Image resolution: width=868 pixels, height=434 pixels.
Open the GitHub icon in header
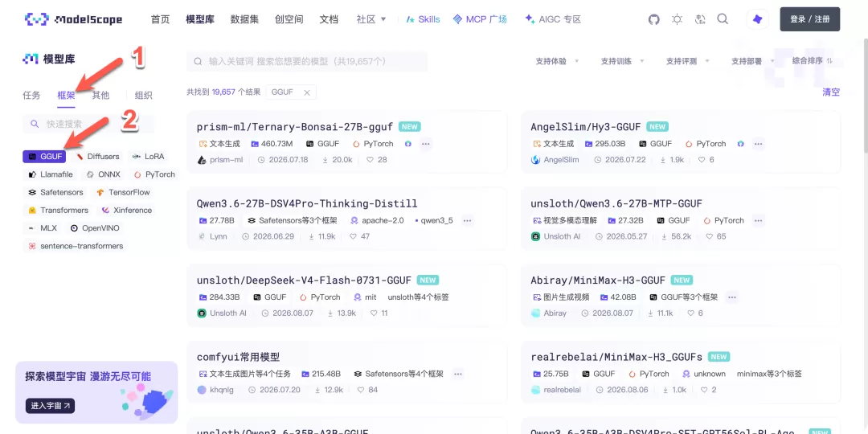coord(653,19)
